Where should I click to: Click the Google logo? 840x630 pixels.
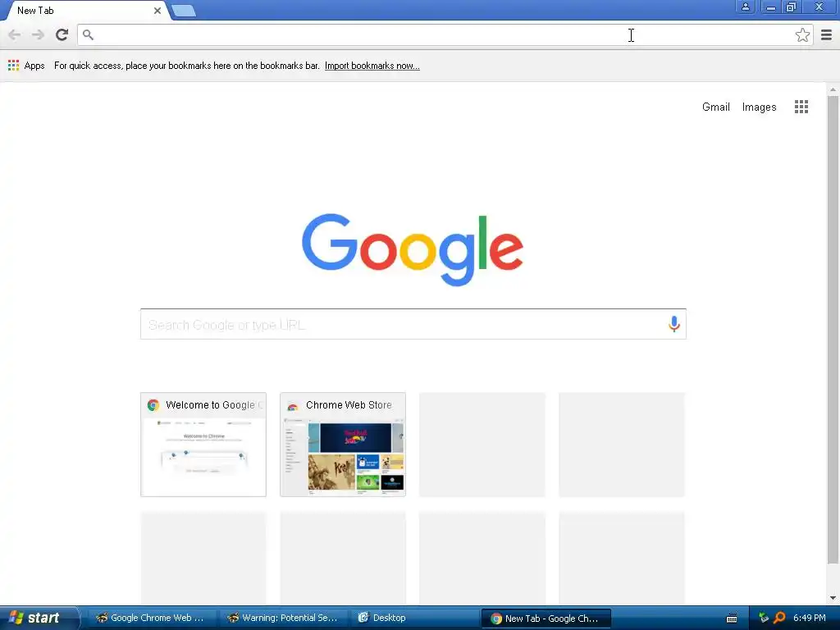pyautogui.click(x=413, y=249)
